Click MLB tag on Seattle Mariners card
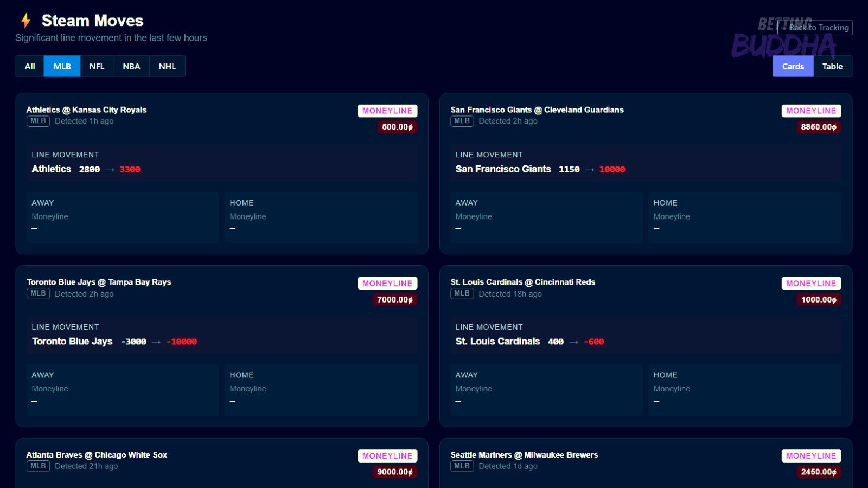This screenshot has height=488, width=868. click(x=462, y=466)
